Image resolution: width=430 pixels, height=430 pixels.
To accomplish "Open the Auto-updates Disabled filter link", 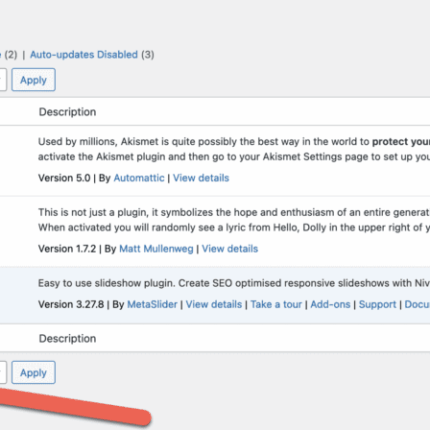I will 84,54.
